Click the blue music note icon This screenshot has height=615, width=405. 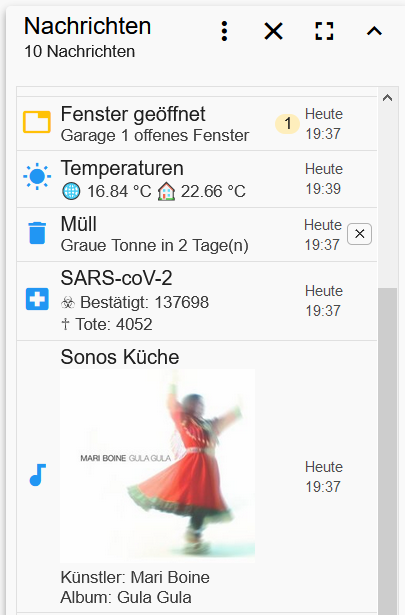(38, 475)
